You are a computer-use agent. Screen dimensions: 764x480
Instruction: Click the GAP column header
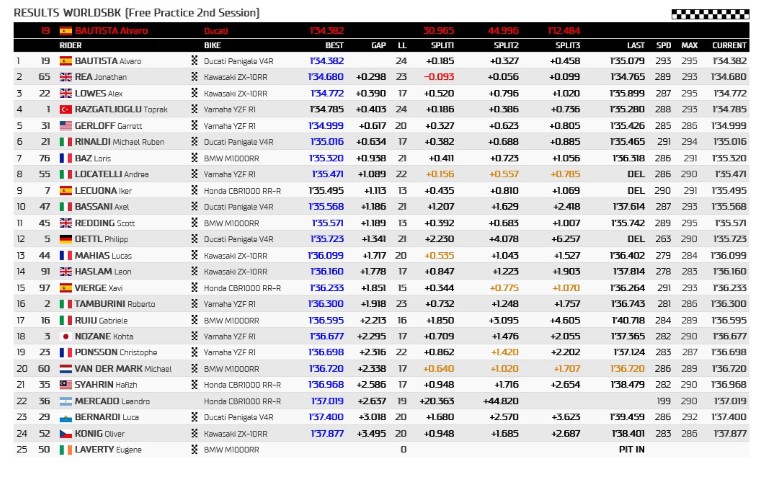[377, 46]
